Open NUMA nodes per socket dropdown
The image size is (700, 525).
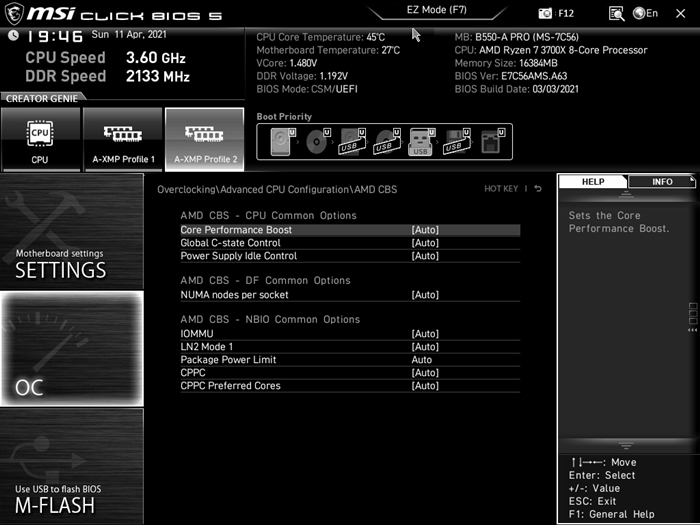[425, 295]
